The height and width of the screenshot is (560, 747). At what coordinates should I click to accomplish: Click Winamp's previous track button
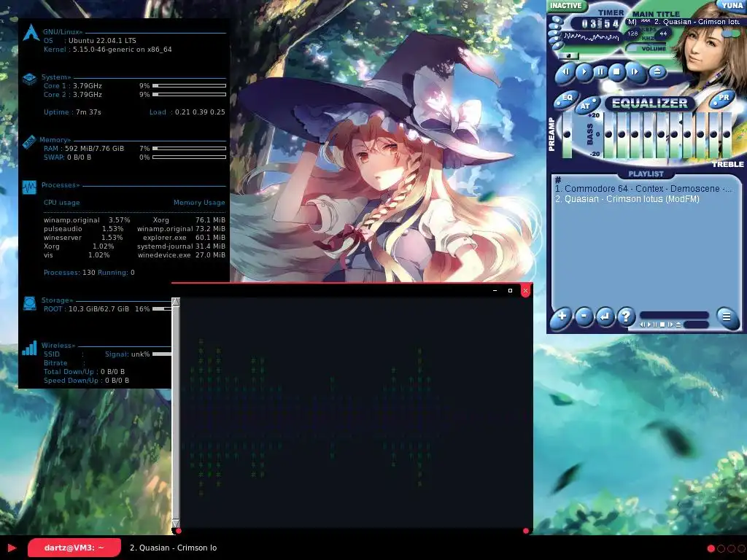(566, 72)
